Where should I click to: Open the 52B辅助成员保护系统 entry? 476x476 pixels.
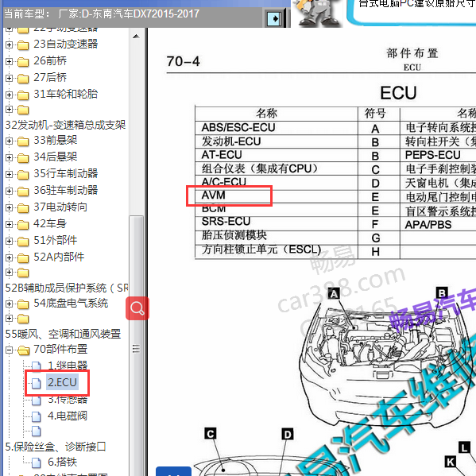point(67,288)
